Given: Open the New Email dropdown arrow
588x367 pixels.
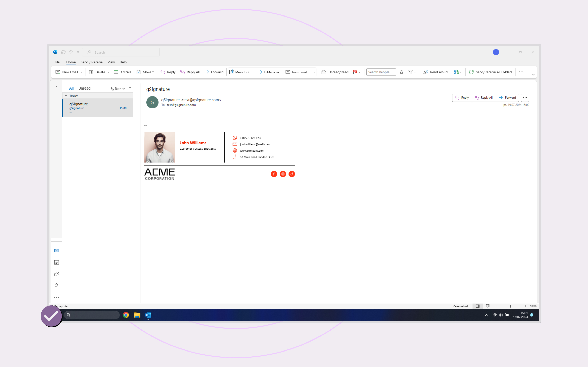Looking at the screenshot, I should point(81,72).
